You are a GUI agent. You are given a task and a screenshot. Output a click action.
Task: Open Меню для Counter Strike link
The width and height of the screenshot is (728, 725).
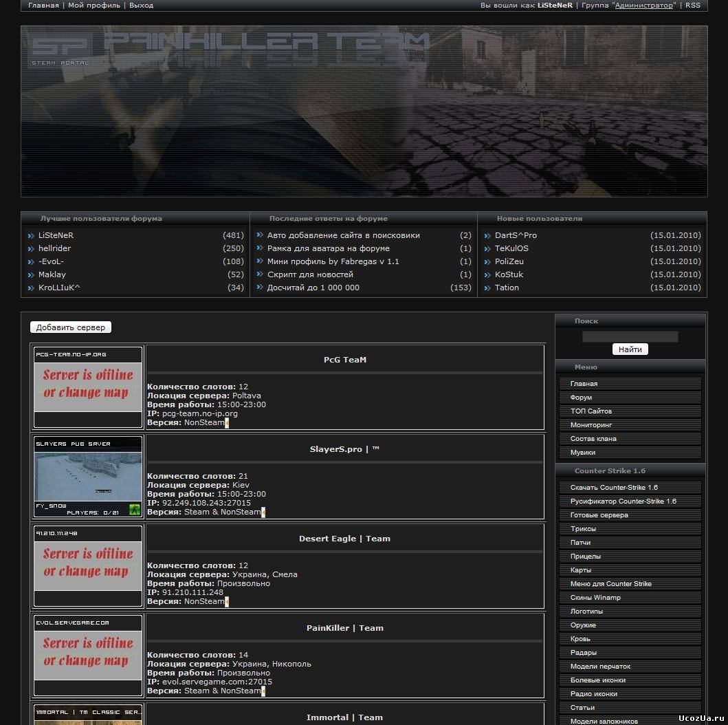(630, 584)
